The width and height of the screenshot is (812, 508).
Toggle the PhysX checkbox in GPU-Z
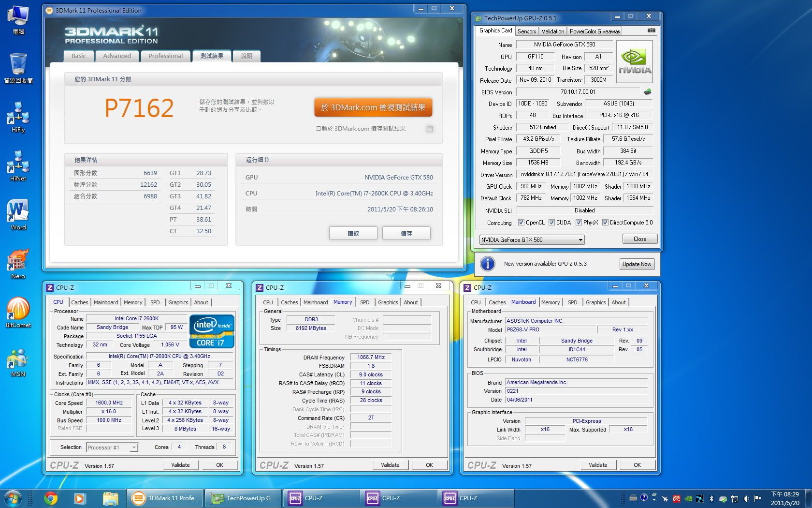click(x=579, y=223)
